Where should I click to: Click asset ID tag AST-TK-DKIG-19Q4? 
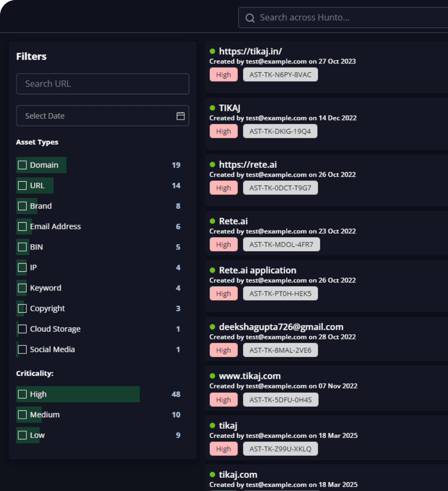(x=280, y=131)
